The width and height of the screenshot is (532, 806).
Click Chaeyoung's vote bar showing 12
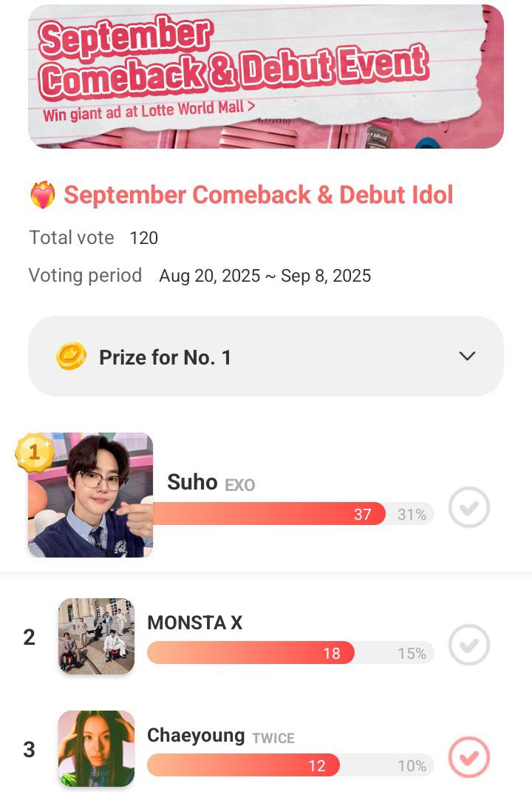[290, 765]
